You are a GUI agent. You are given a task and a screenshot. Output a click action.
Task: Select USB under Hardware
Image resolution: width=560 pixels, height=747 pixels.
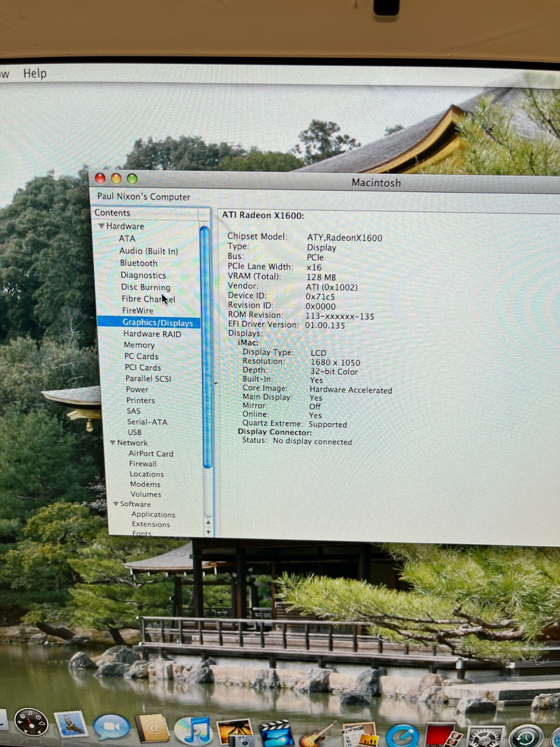(x=134, y=432)
